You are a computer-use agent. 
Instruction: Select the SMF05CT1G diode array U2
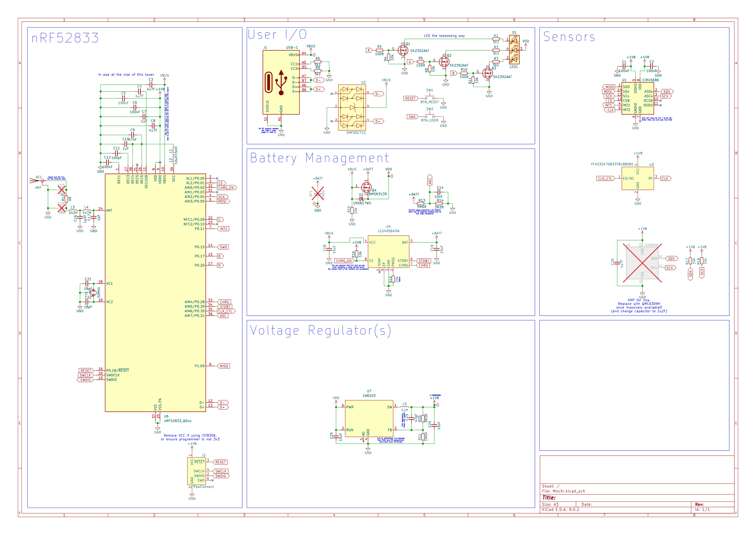click(352, 108)
